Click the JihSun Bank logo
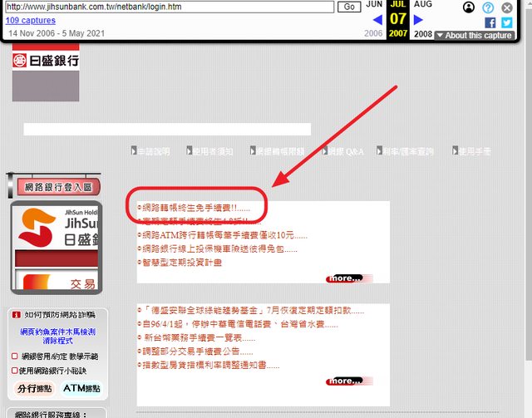The image size is (532, 418). coord(46,61)
